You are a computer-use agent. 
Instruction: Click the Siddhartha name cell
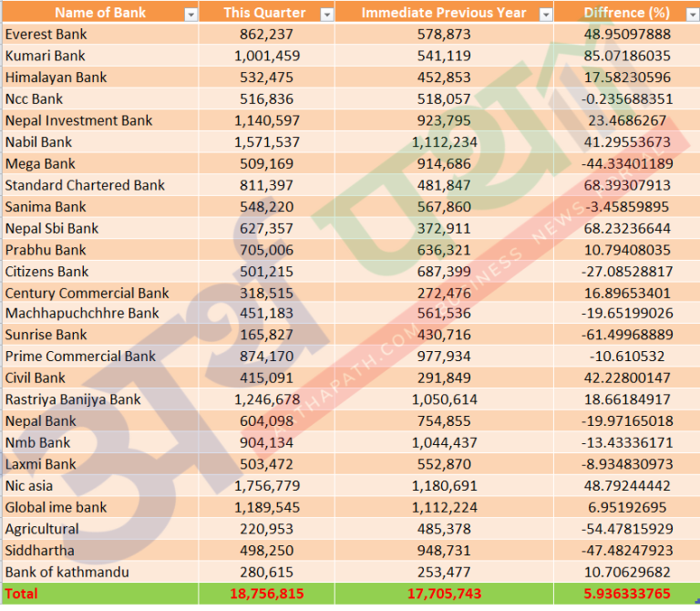click(100, 550)
